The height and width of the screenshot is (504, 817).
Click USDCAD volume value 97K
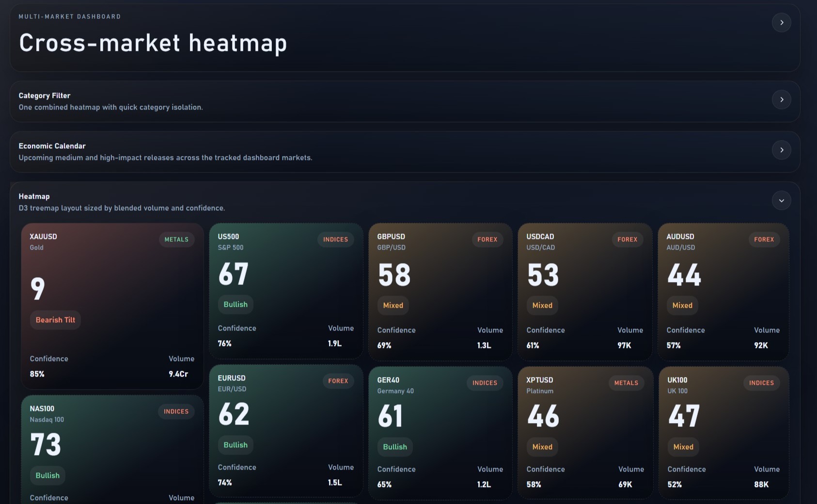624,345
